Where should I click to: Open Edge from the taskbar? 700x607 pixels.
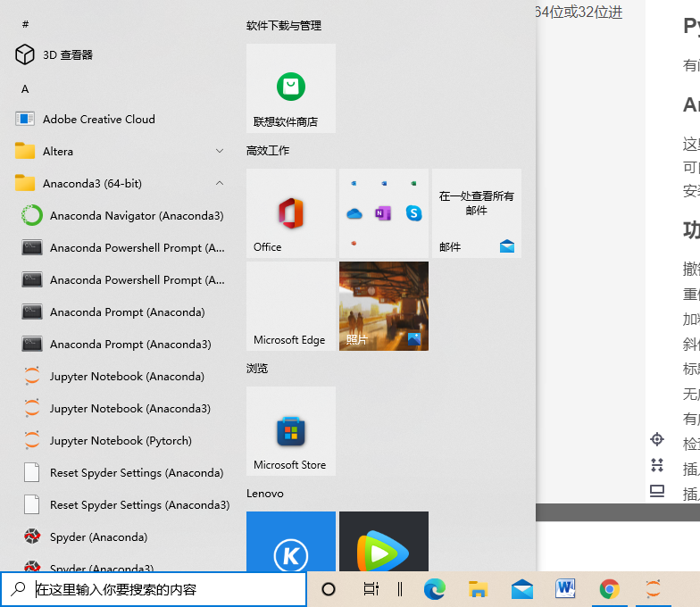(x=434, y=589)
